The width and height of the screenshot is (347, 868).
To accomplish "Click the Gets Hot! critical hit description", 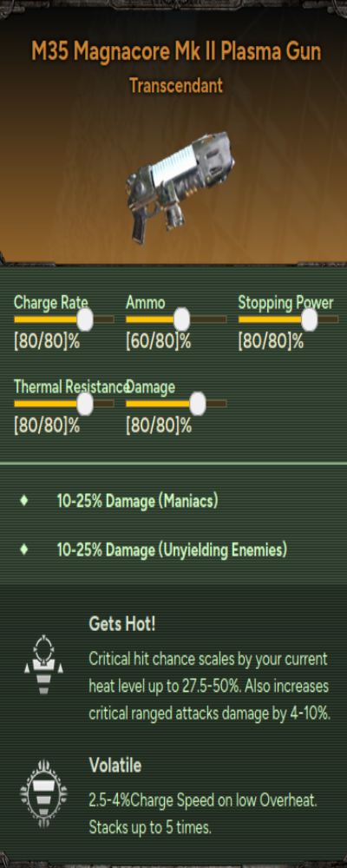I will pos(210,687).
